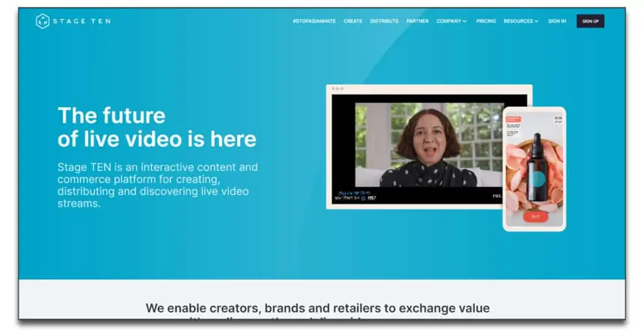Click the Sign In link
Viewport: 644px width, 331px height.
click(557, 21)
